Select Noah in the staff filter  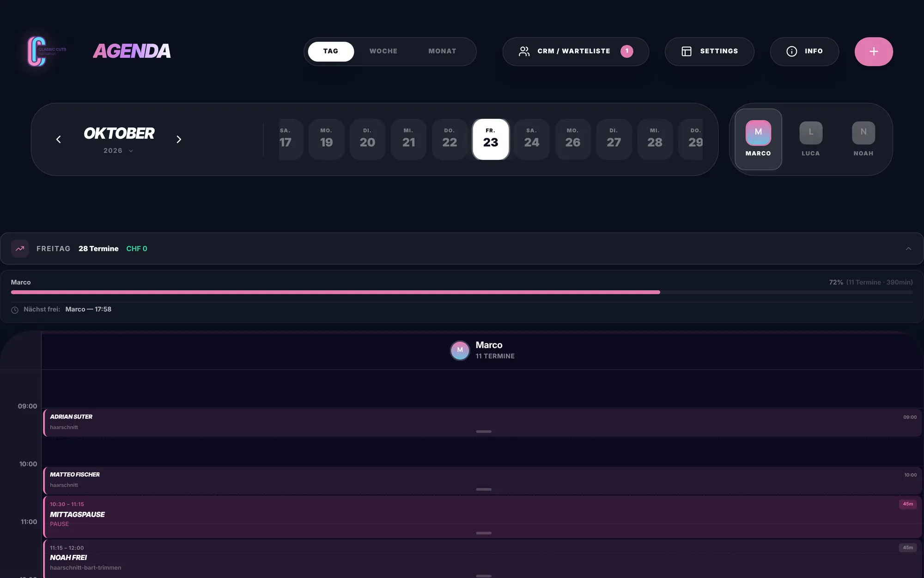[x=863, y=139]
